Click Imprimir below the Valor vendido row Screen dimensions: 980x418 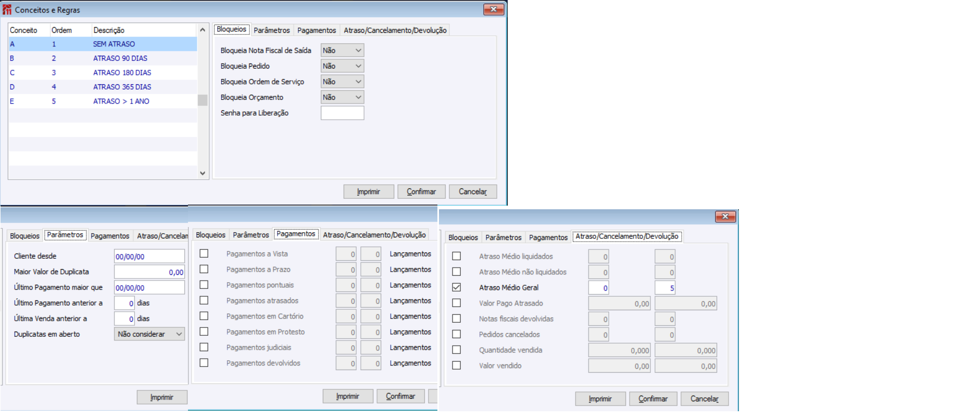pos(600,399)
